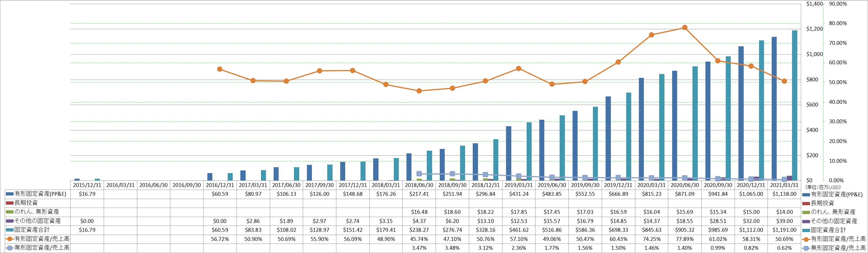Click the orange line lowest marker at 2018/06/30
This screenshot has width=868, height=253.
click(x=419, y=91)
